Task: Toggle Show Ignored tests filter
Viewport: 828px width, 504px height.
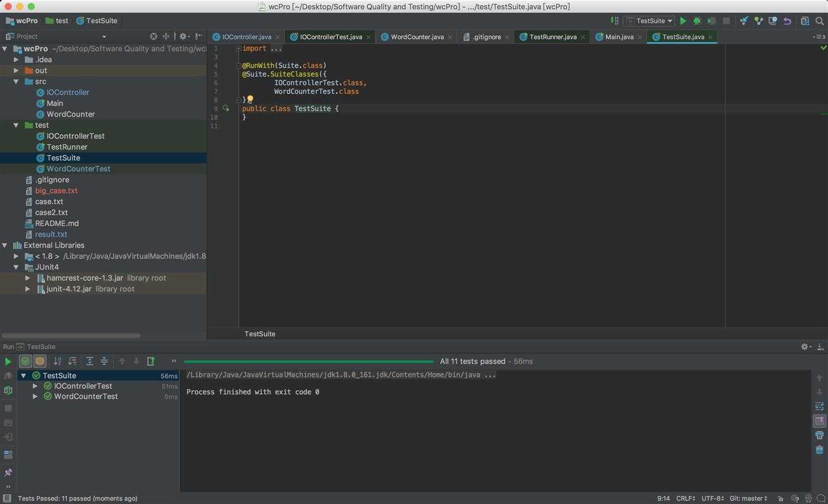Action: pyautogui.click(x=40, y=361)
